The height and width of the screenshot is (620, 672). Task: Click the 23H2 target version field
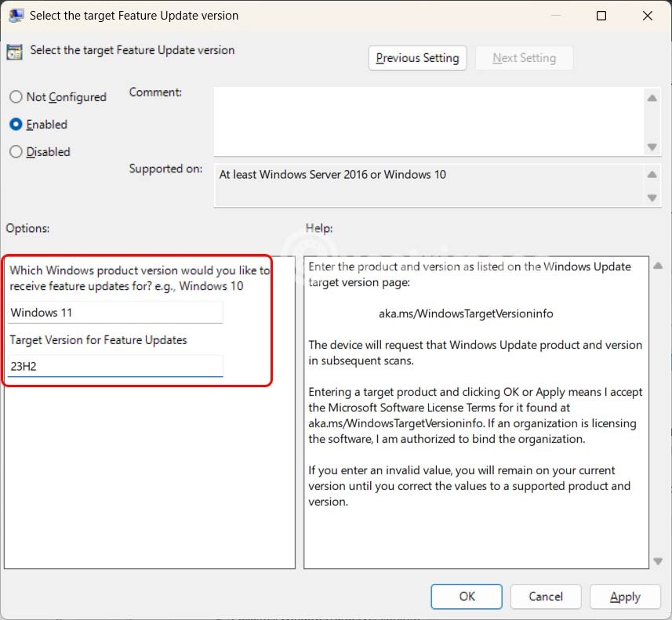coord(115,366)
